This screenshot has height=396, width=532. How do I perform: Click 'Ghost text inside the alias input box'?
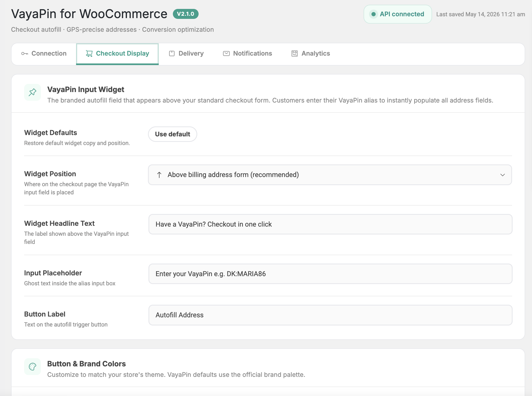pyautogui.click(x=70, y=283)
